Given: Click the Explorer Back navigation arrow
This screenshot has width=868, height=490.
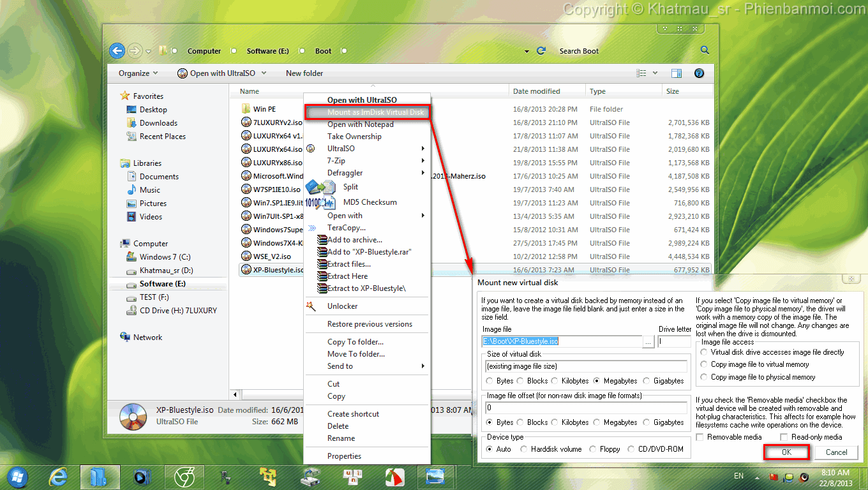Looking at the screenshot, I should [117, 50].
